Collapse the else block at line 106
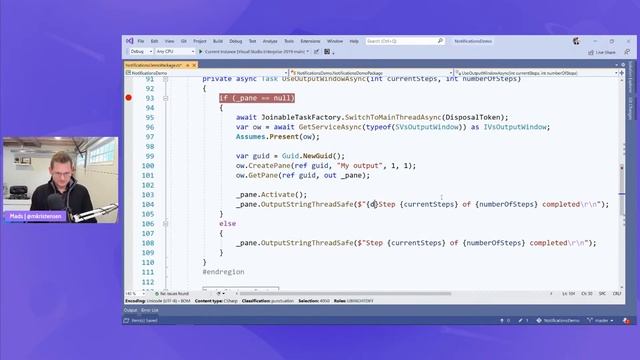Viewport: 640px width, 360px height. (165, 224)
